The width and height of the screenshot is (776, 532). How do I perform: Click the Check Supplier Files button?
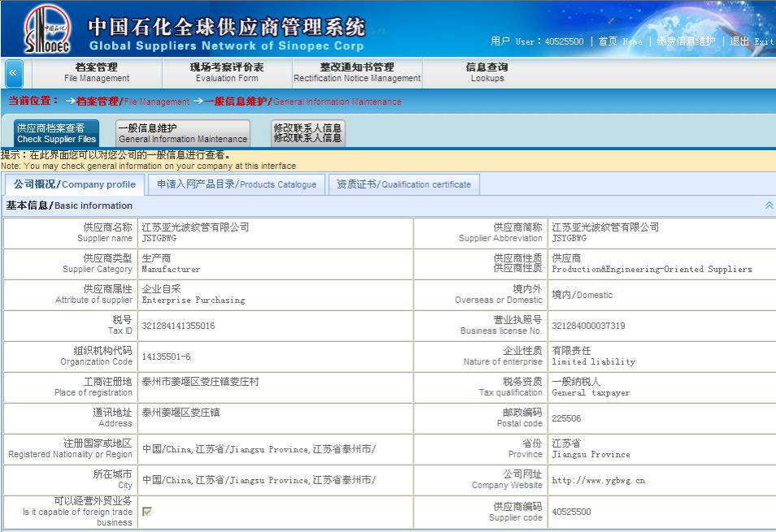56,133
